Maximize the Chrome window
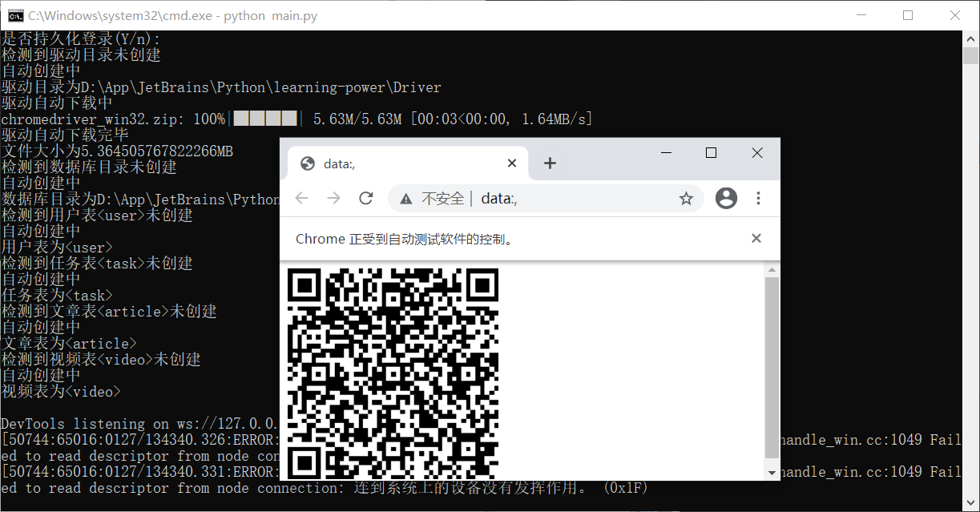Viewport: 980px width, 512px height. pyautogui.click(x=711, y=152)
